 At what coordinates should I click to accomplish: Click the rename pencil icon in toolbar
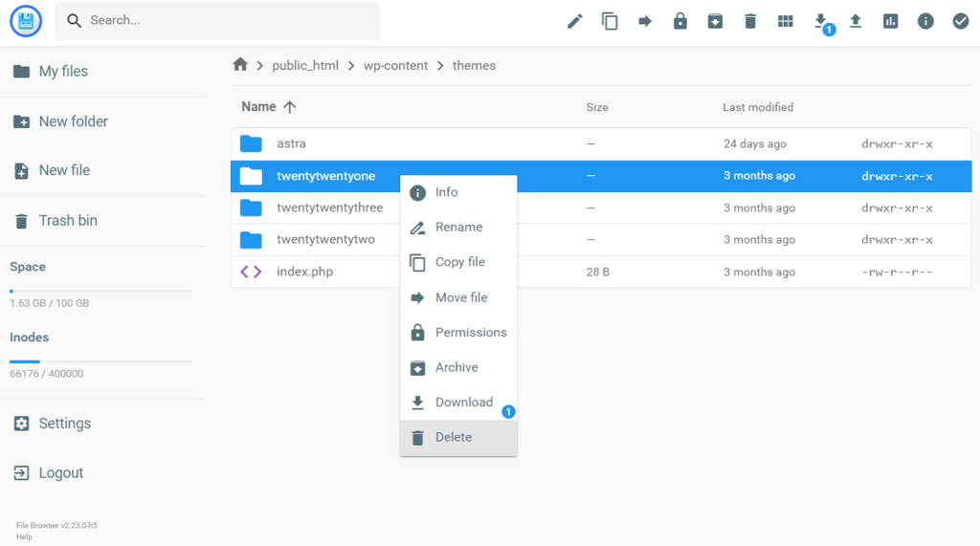(574, 21)
